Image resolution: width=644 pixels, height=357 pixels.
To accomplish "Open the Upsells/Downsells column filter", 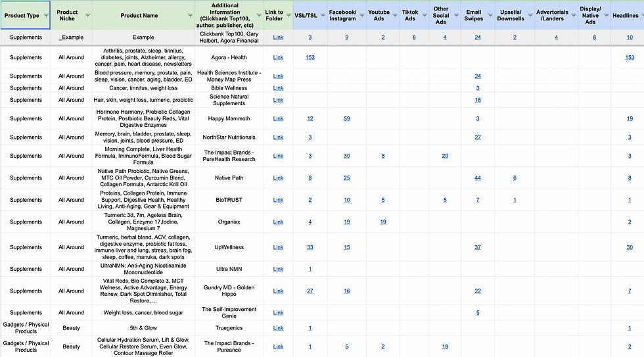I will click(530, 16).
